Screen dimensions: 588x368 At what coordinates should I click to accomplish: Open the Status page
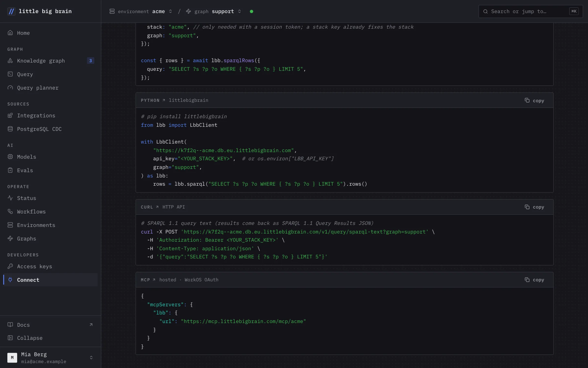[x=50, y=198]
